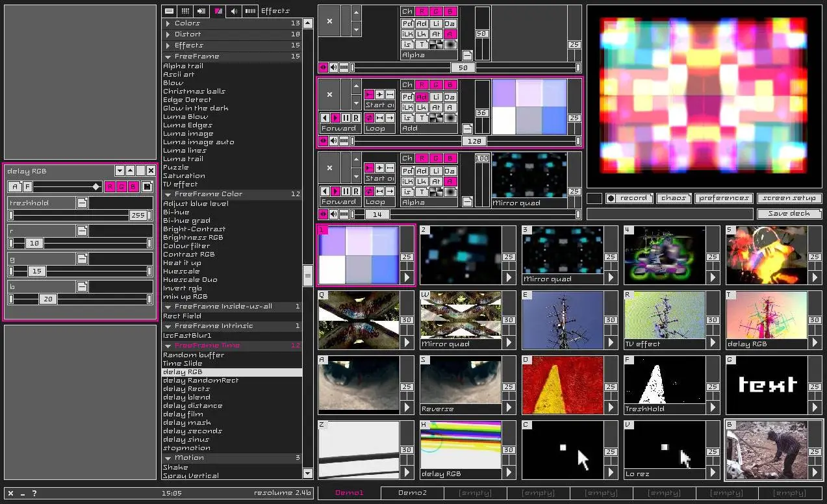Click the treshhold slider handle showing 255
Screen dimensions: 827x504
[x=138, y=216]
